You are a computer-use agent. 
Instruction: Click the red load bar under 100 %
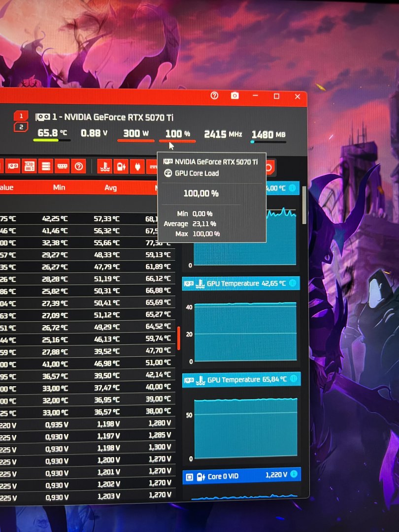pyautogui.click(x=177, y=141)
